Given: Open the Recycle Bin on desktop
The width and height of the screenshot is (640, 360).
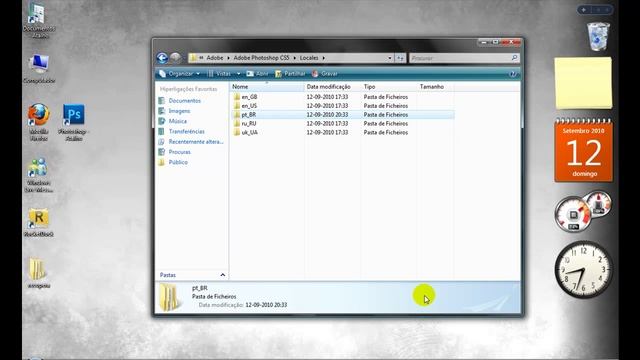Looking at the screenshot, I should [598, 36].
